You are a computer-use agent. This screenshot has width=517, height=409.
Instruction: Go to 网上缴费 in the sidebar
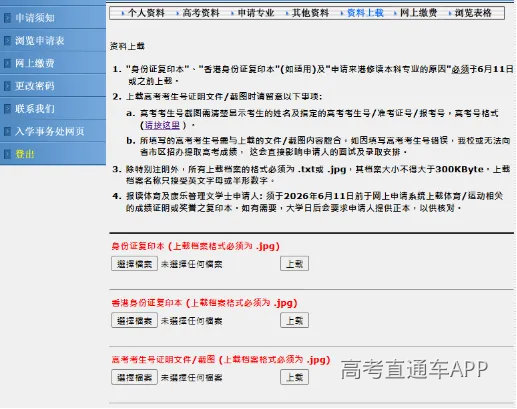click(x=35, y=63)
